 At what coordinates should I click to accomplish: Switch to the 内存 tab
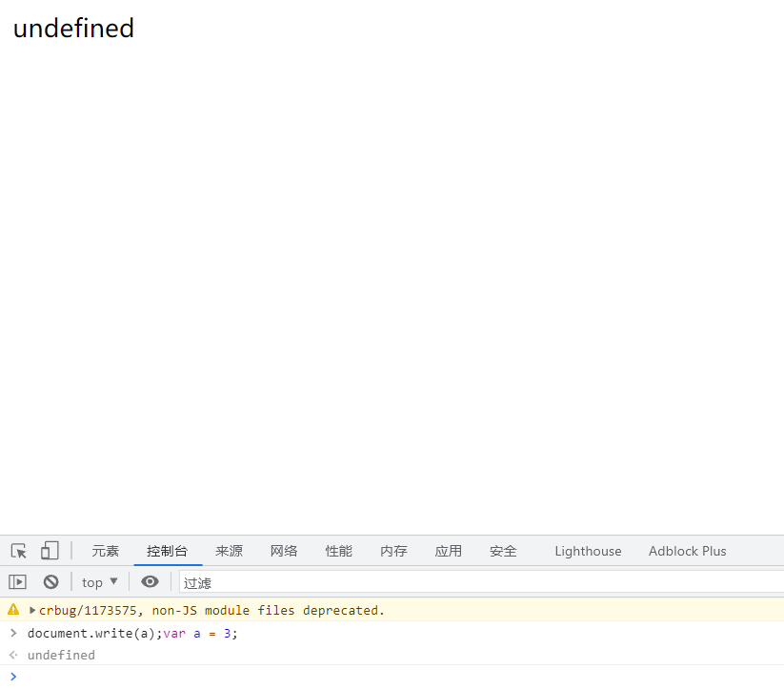tap(393, 551)
